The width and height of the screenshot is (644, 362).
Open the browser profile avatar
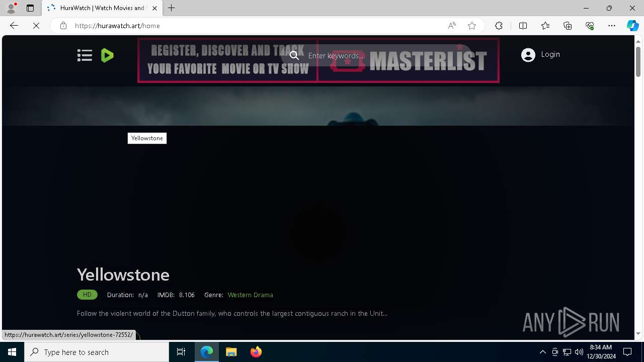pos(11,8)
